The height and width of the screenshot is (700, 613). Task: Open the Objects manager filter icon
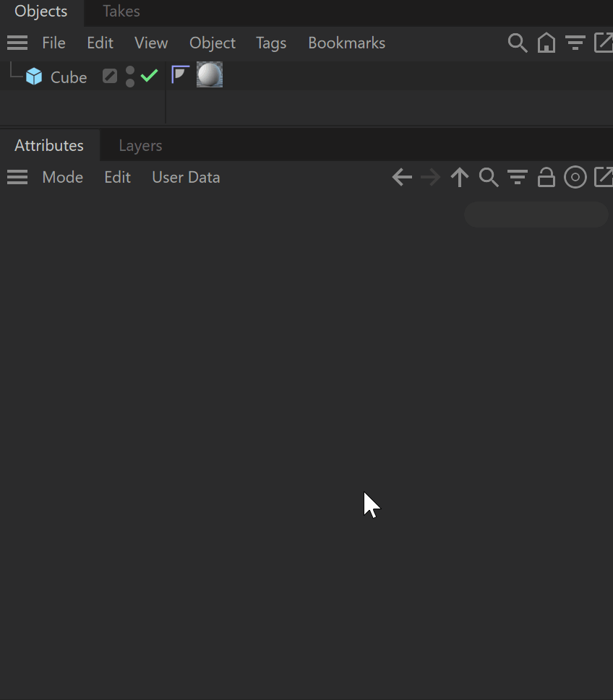tap(575, 43)
